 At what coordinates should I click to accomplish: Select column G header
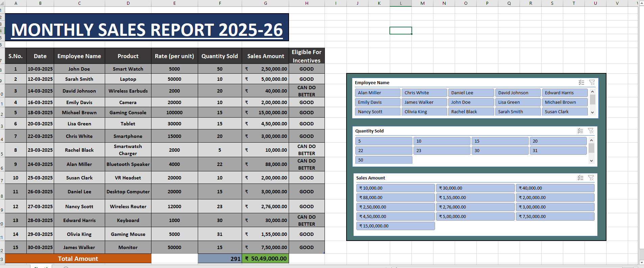(265, 3)
